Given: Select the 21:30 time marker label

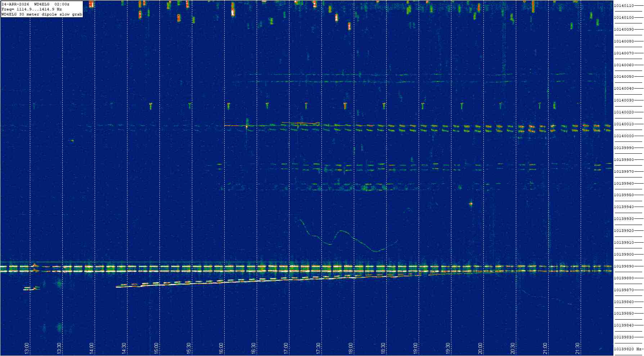Looking at the screenshot, I should tap(577, 348).
